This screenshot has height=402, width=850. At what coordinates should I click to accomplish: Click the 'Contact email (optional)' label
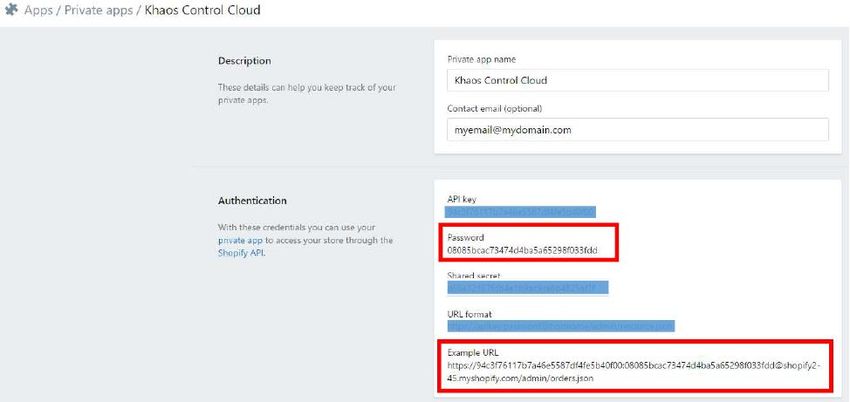click(x=495, y=108)
